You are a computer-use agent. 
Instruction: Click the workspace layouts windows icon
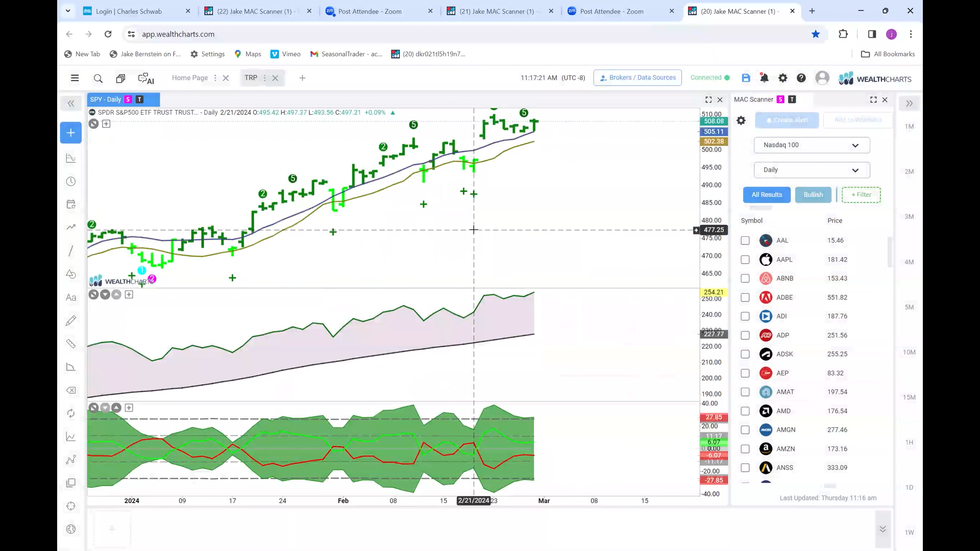click(120, 78)
